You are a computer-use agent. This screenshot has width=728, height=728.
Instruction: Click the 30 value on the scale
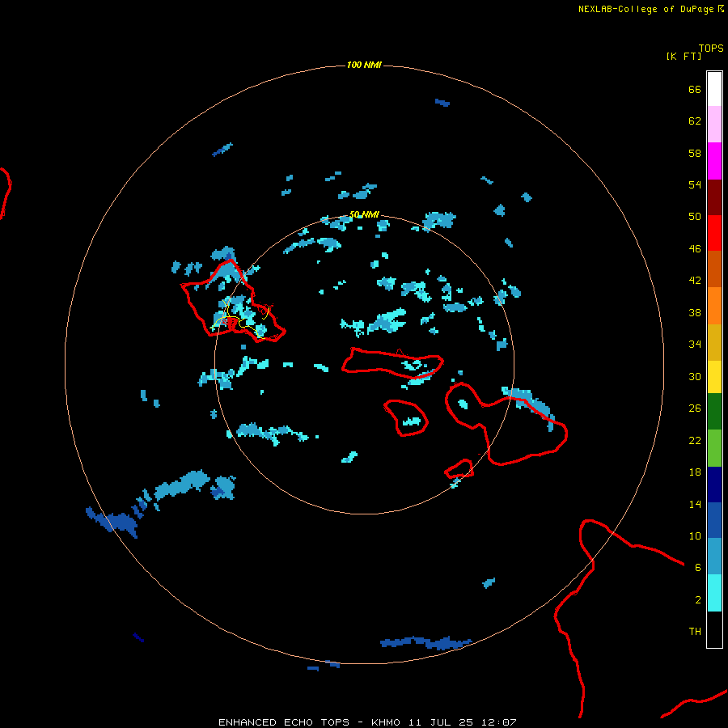point(695,376)
